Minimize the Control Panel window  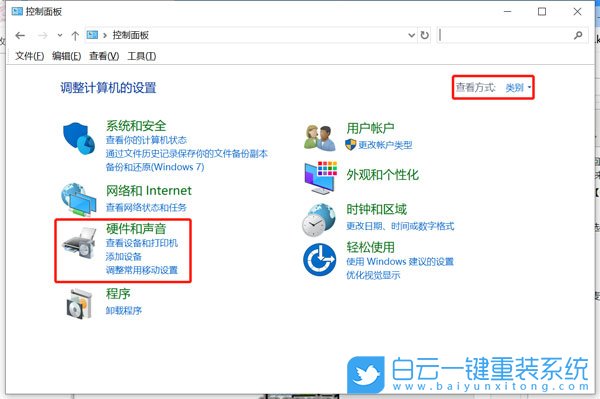point(507,11)
